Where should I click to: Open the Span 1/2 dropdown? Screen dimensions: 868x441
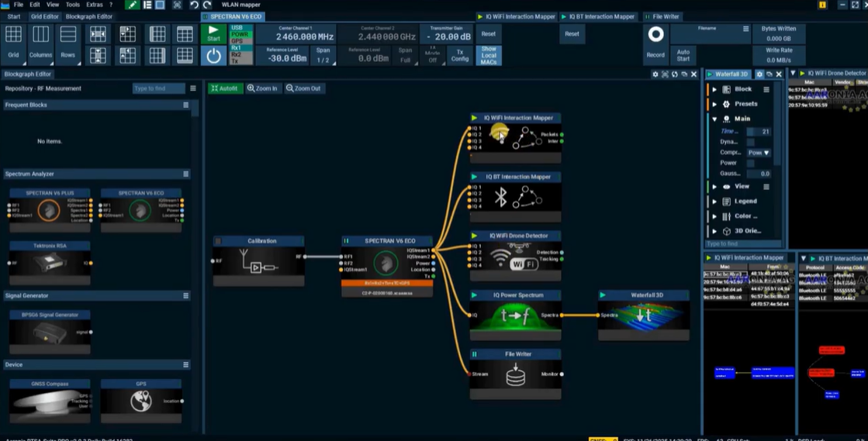[323, 55]
